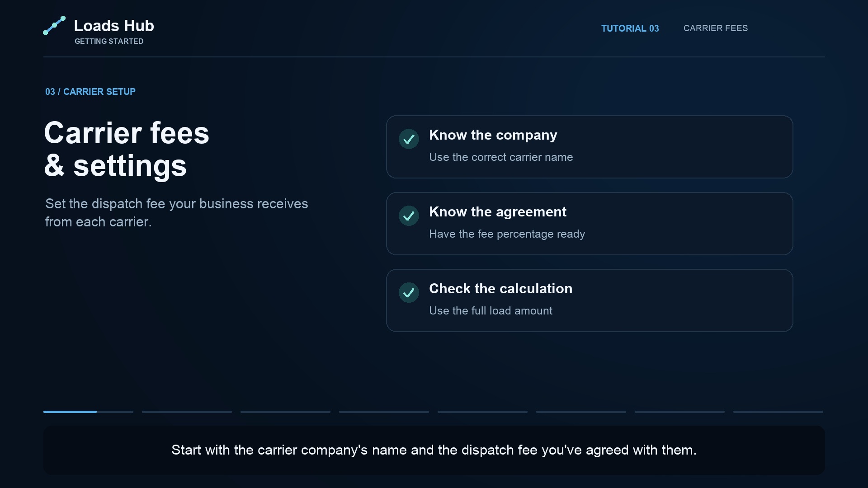Click the GETTING STARTED subtitle
This screenshot has width=868, height=488.
pyautogui.click(x=109, y=41)
